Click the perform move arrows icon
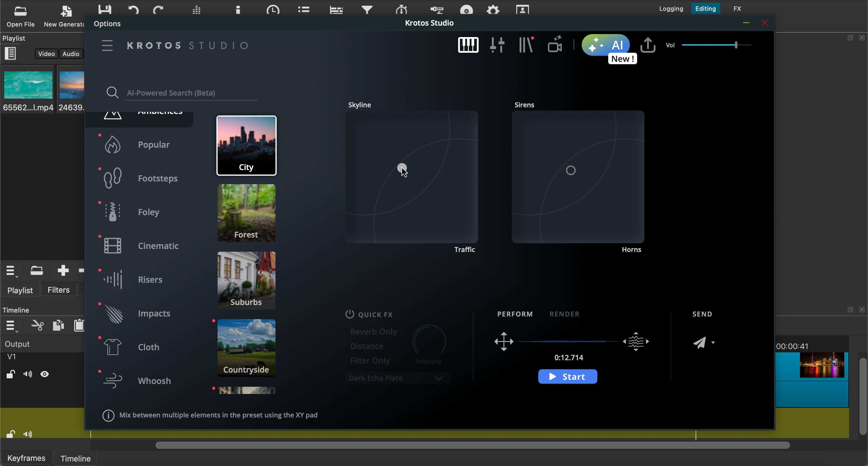 504,341
